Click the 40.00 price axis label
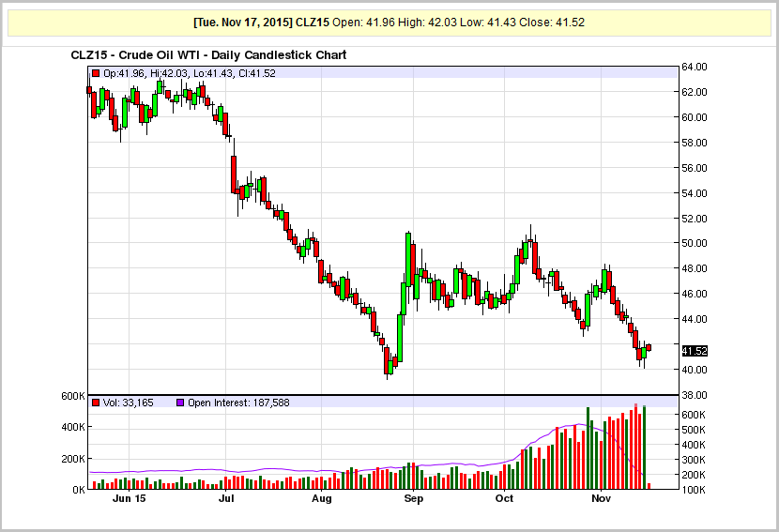The width and height of the screenshot is (779, 532). point(694,370)
